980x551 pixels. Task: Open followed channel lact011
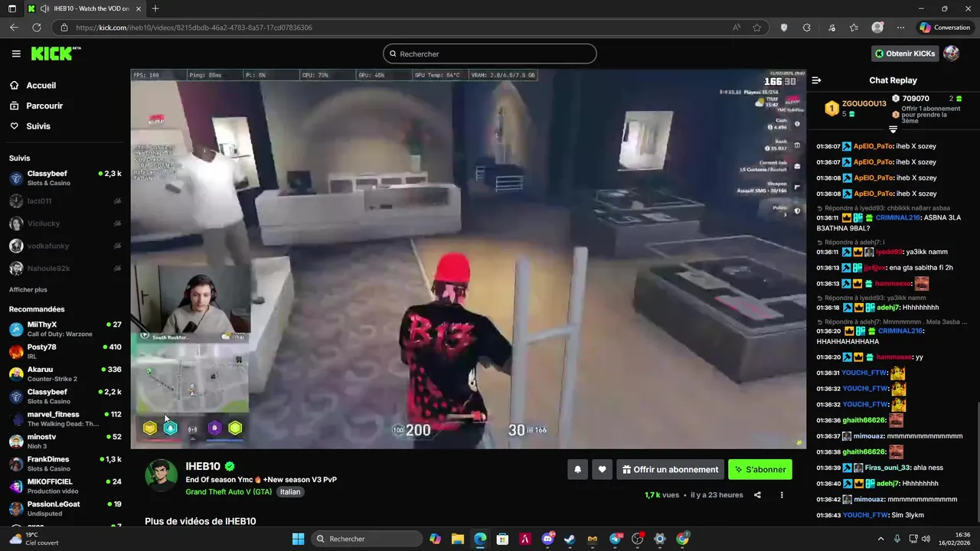(x=65, y=201)
